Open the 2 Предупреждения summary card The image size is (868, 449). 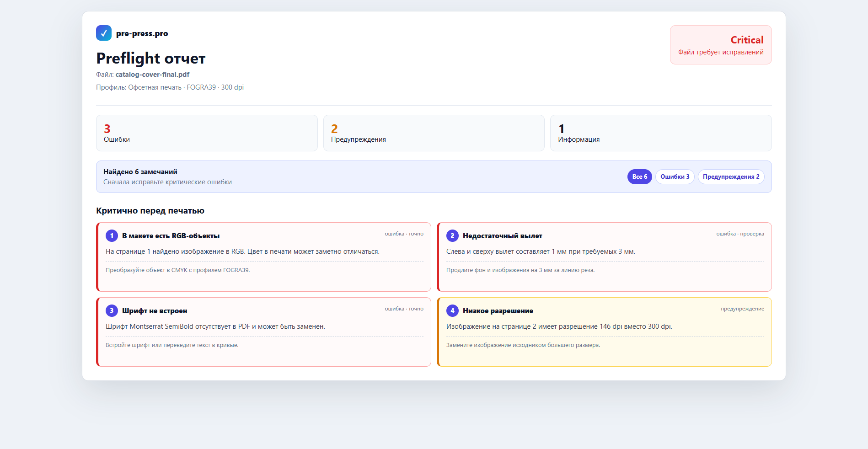[x=434, y=133]
